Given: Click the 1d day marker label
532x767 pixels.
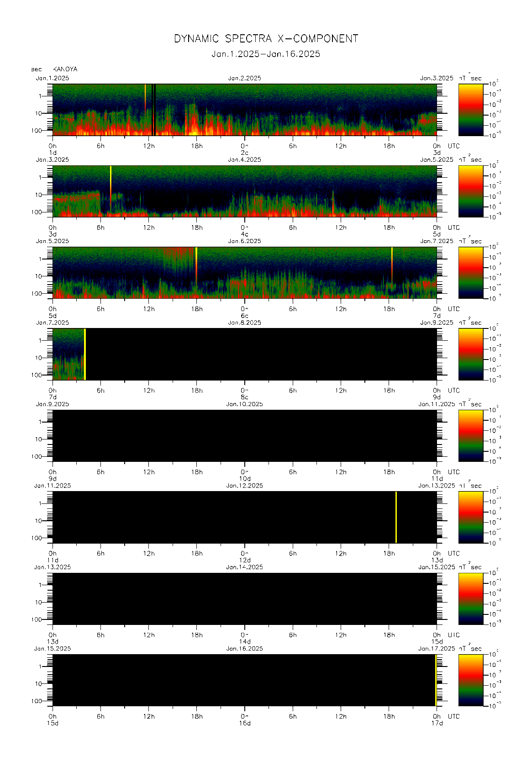Looking at the screenshot, I should [x=53, y=153].
